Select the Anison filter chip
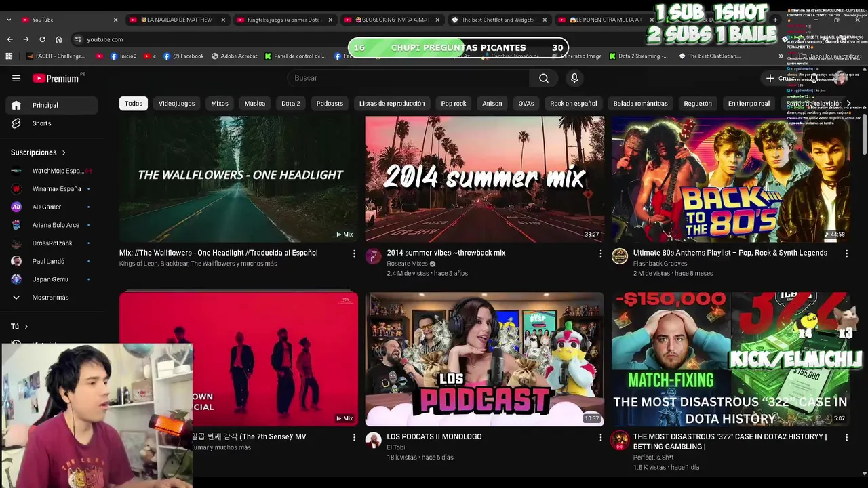This screenshot has height=488, width=868. tap(492, 104)
